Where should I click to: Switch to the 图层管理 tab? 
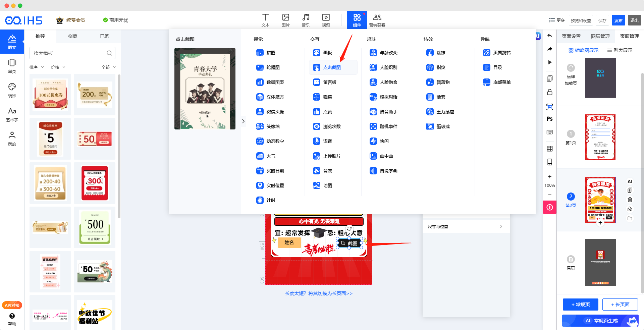click(600, 36)
